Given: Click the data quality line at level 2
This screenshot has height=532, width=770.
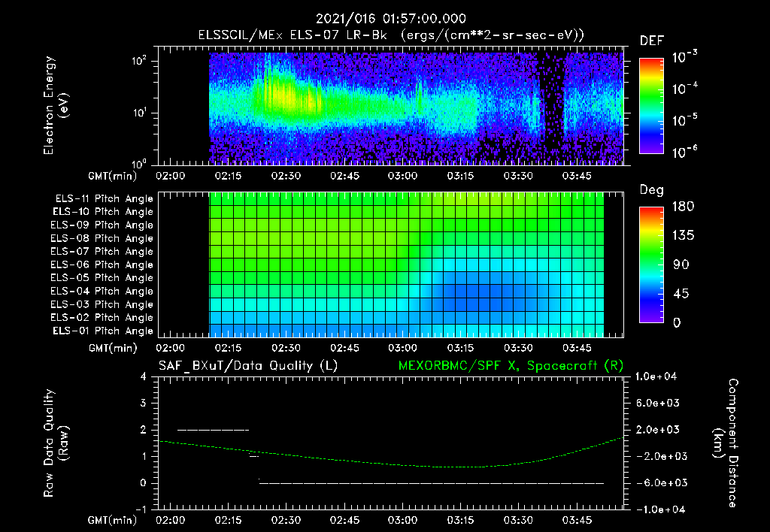Looking at the screenshot, I should tap(213, 430).
